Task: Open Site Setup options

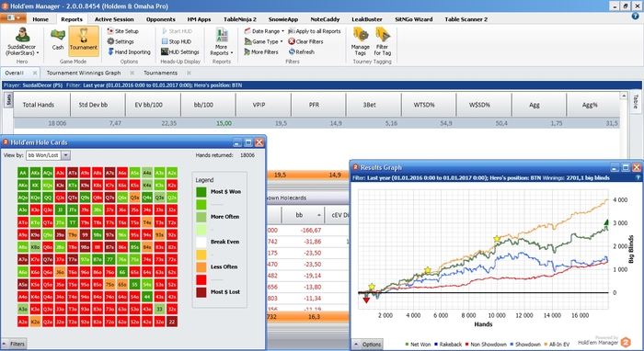Action: (122, 31)
